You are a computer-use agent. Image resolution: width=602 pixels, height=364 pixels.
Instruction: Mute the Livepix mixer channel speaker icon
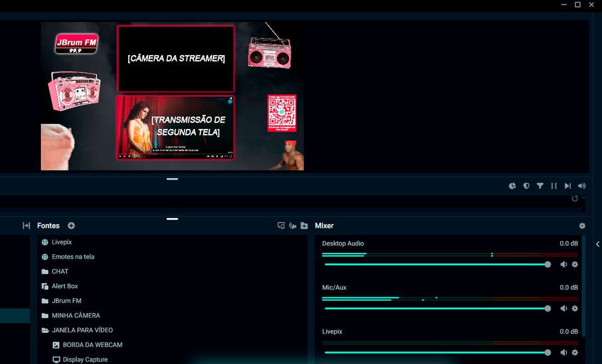(564, 353)
